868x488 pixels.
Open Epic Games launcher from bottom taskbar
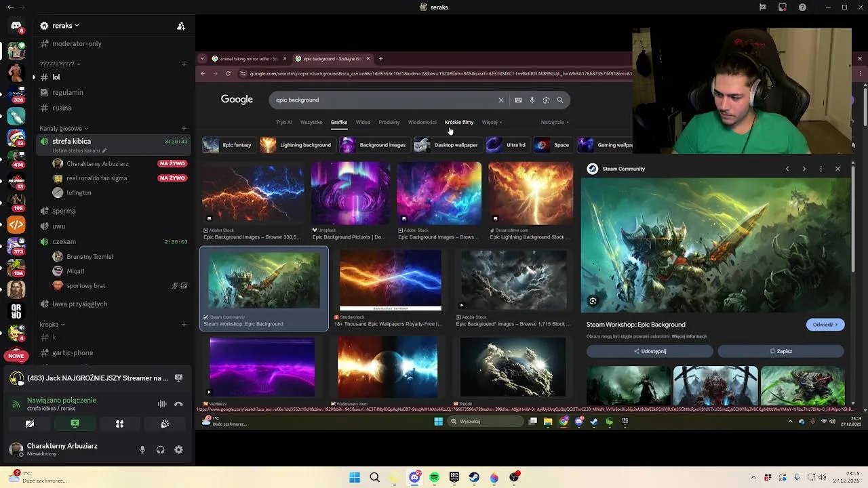[454, 477]
